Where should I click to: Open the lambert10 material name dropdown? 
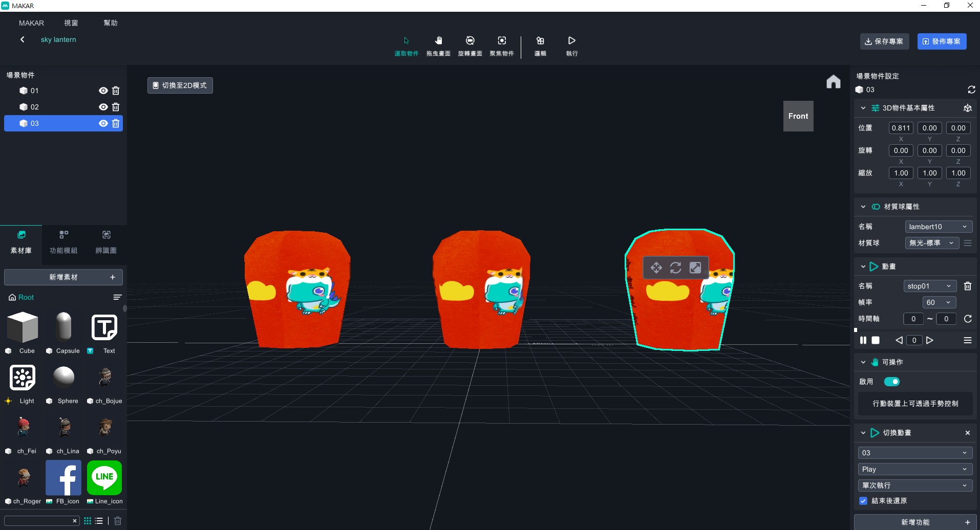point(938,227)
